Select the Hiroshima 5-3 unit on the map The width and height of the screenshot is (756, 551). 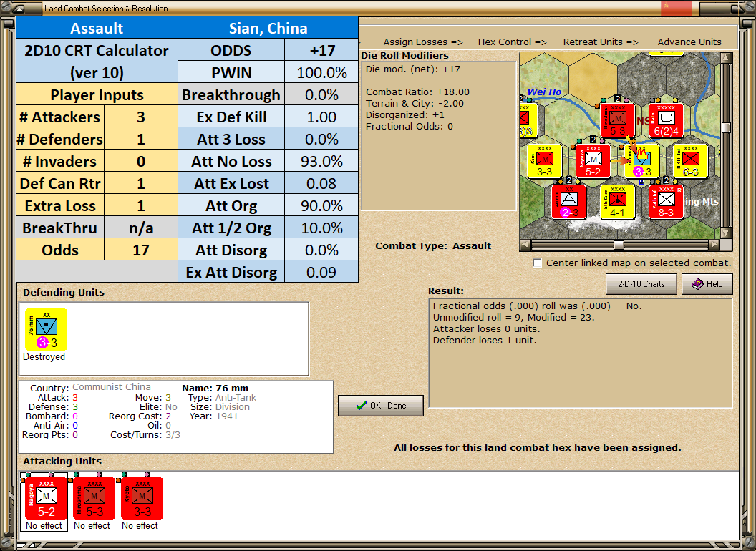(x=618, y=120)
